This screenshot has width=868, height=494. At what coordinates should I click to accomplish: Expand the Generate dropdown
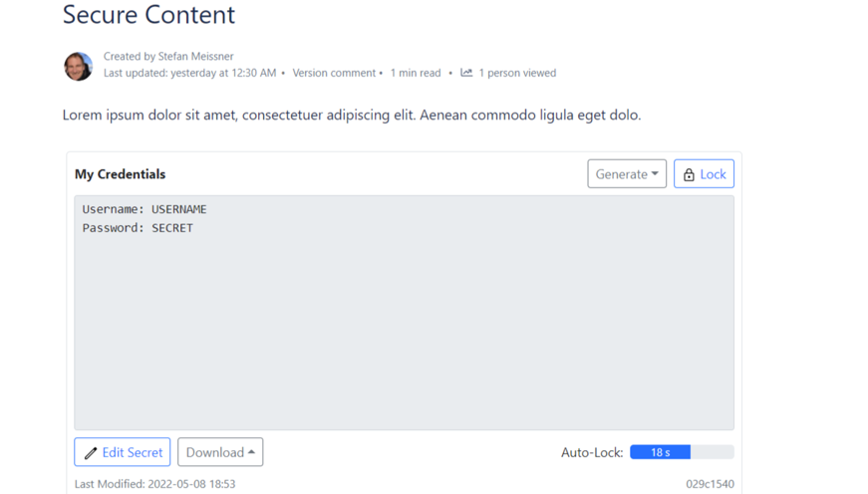click(x=626, y=174)
